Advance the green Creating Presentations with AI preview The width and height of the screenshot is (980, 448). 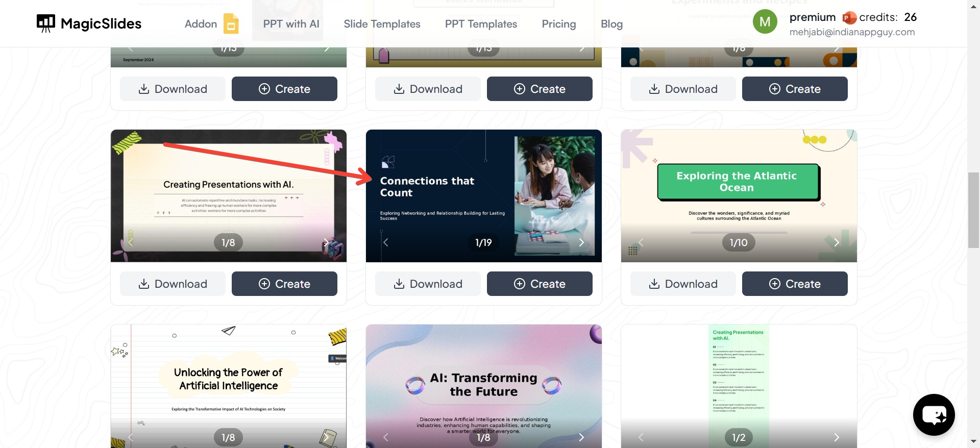(837, 437)
